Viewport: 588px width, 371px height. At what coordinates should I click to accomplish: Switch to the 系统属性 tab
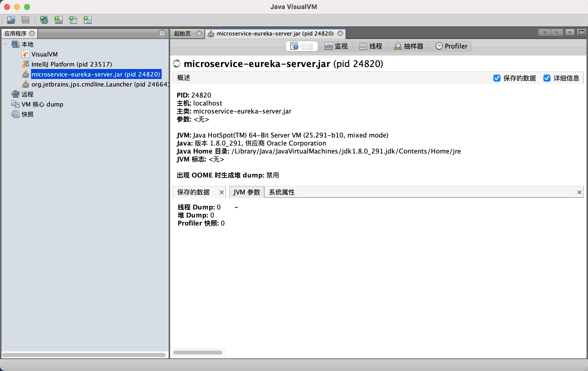281,192
